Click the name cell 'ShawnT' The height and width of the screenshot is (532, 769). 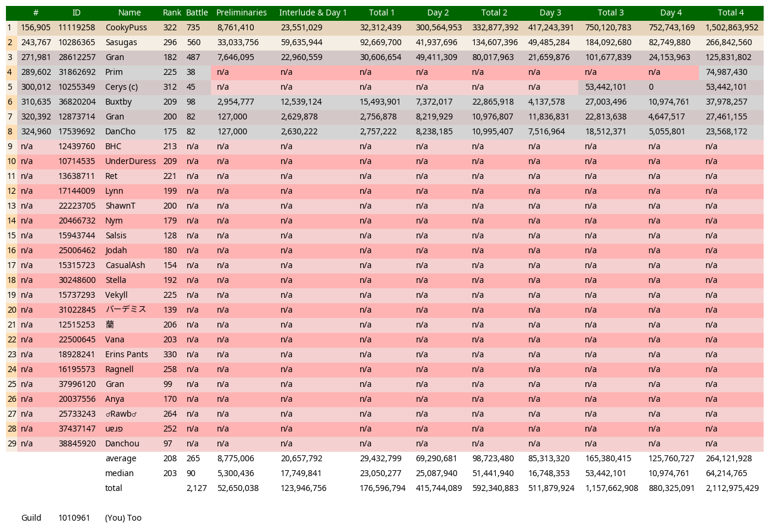120,206
